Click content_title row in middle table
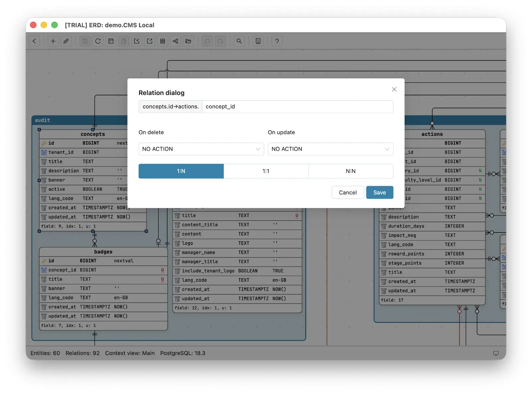 coord(237,225)
